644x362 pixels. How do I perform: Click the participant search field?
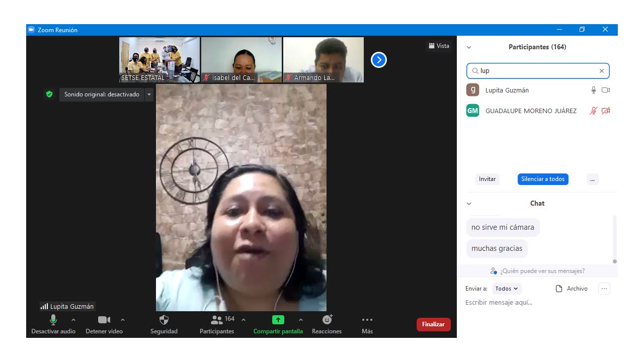[x=538, y=71]
